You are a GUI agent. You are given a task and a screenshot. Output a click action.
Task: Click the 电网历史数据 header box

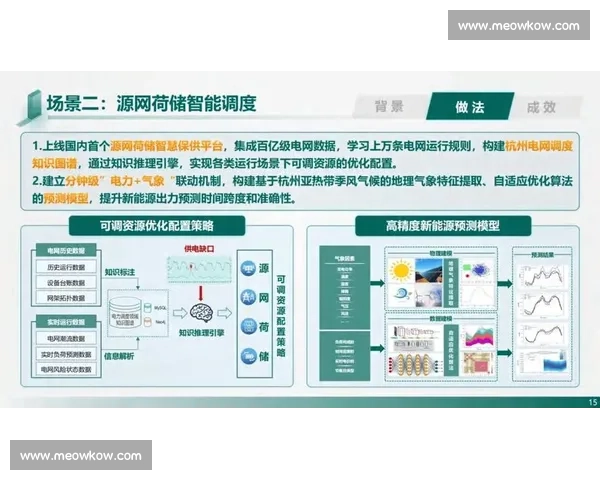pos(66,251)
